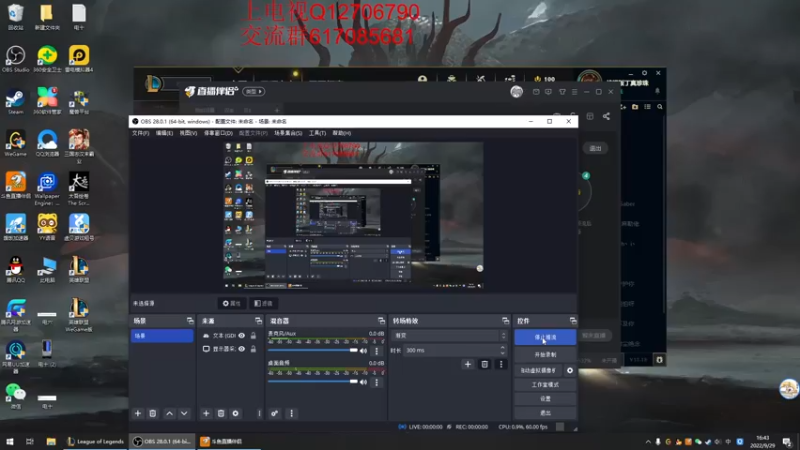Open the Help menu in OBS

tap(342, 133)
